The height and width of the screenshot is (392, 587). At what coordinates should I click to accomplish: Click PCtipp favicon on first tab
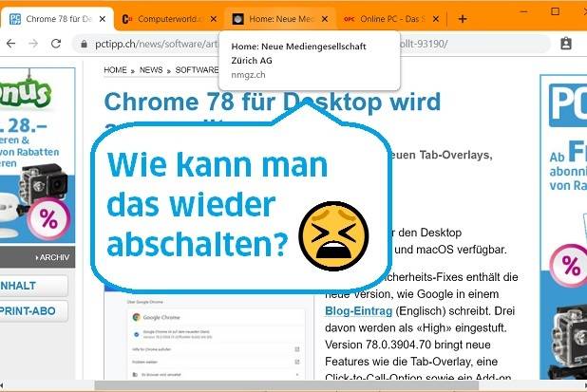click(x=15, y=19)
